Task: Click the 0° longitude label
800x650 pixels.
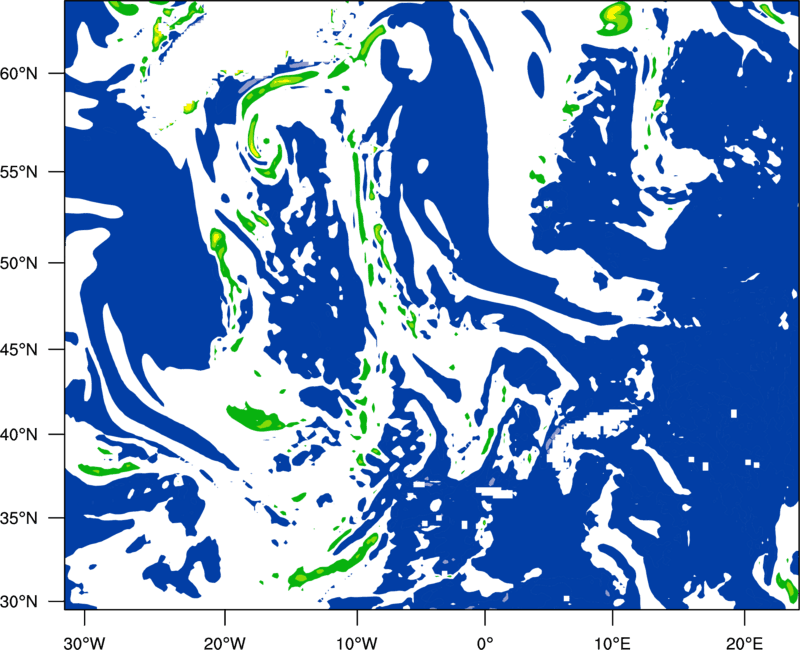Action: click(x=485, y=642)
